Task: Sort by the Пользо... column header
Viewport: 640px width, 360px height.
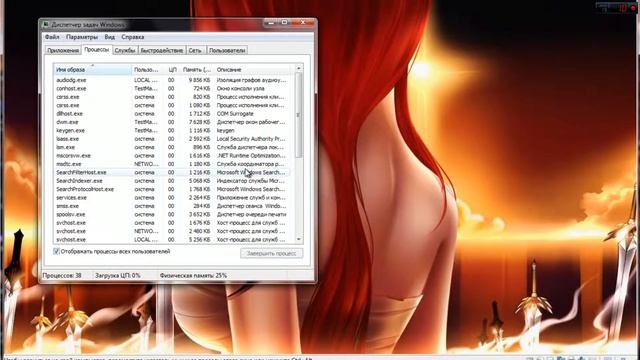Action: [147, 70]
